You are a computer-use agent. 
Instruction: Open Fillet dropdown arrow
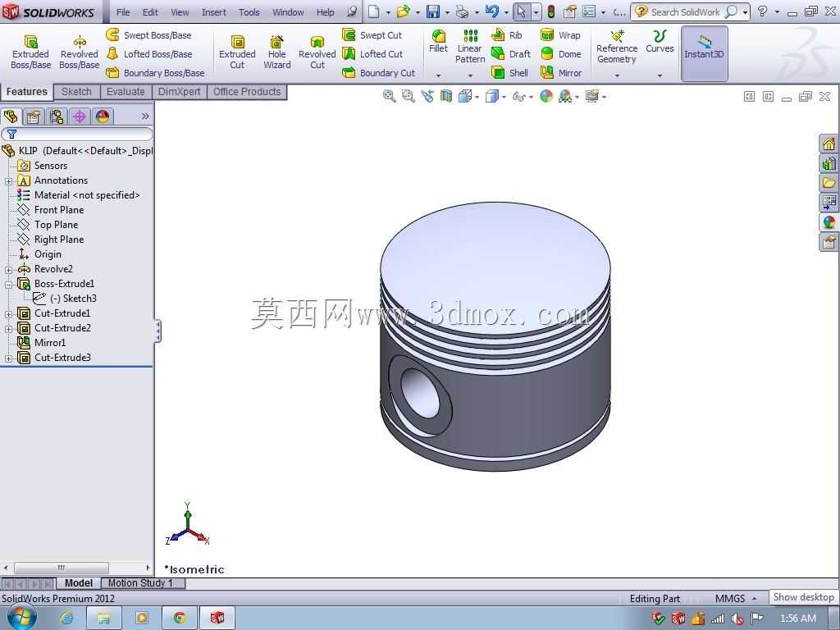pos(438,75)
